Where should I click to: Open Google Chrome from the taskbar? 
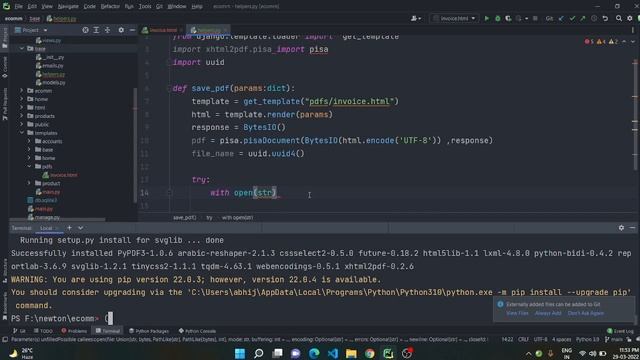pyautogui.click(x=370, y=353)
